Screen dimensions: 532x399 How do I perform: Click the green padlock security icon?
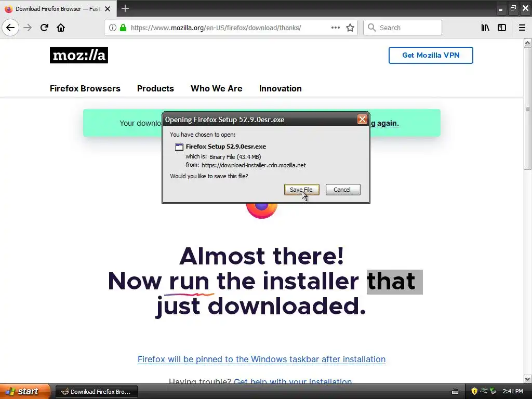(x=123, y=28)
